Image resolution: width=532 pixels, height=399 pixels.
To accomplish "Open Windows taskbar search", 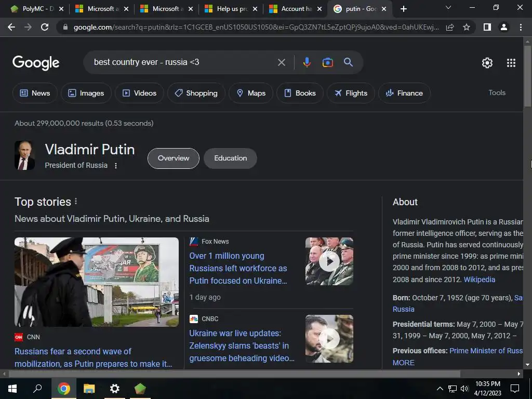I will point(37,389).
